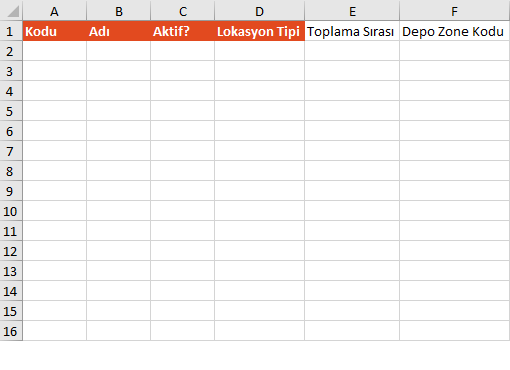Click empty cell A2 under Kodu
510x370 pixels.
coord(54,51)
